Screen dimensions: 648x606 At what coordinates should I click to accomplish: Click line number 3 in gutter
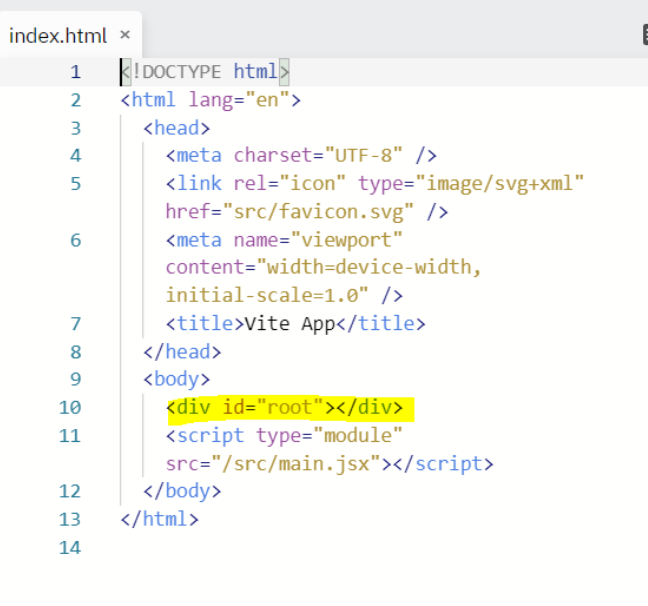[75, 128]
